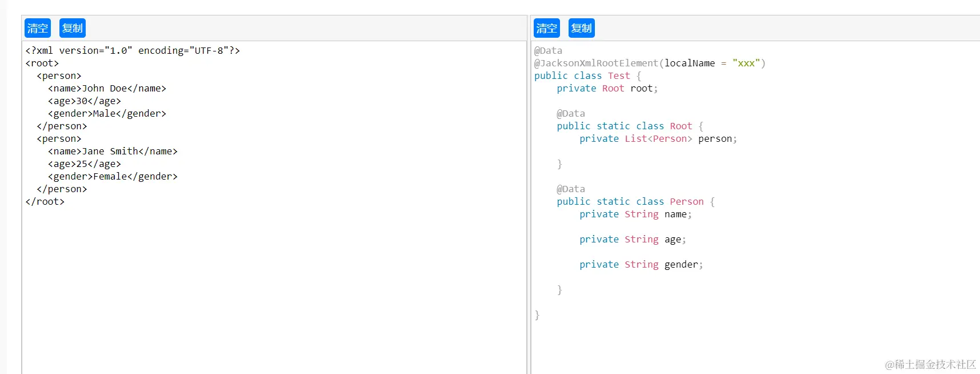Click the closing </root> tag line
The image size is (980, 374).
pyautogui.click(x=45, y=201)
